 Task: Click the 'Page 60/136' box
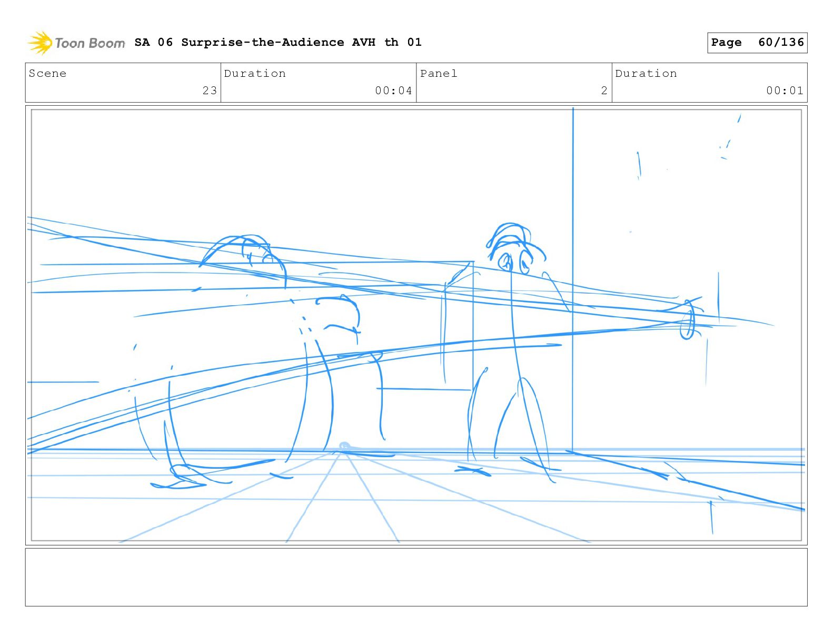click(757, 43)
